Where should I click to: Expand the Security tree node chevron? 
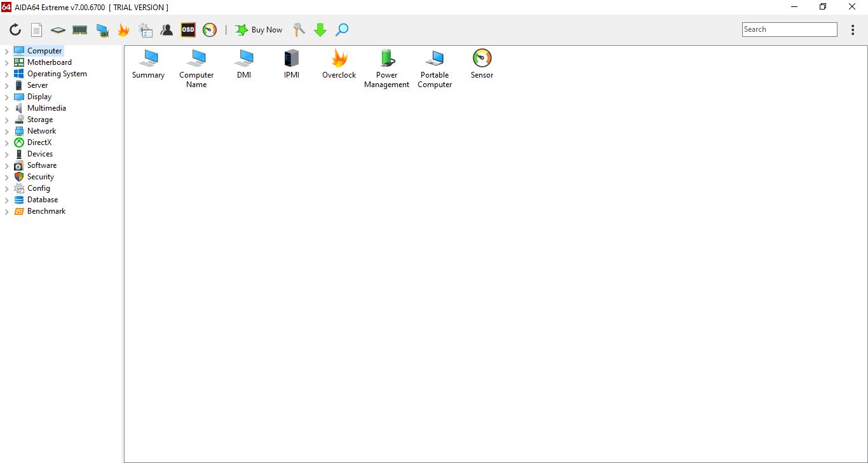tap(7, 177)
